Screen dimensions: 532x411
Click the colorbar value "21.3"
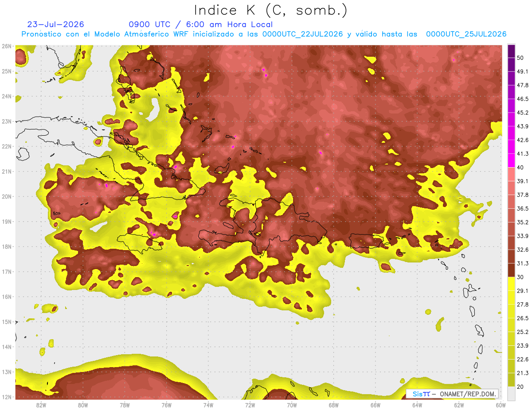point(523,373)
